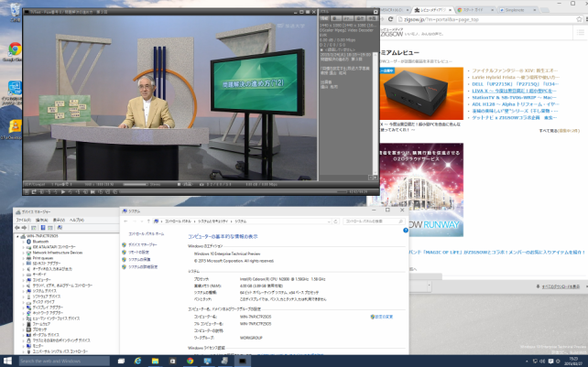Click the refresh button beside System address bar
Image resolution: width=588 pixels, height=367 pixels.
tap(336, 221)
